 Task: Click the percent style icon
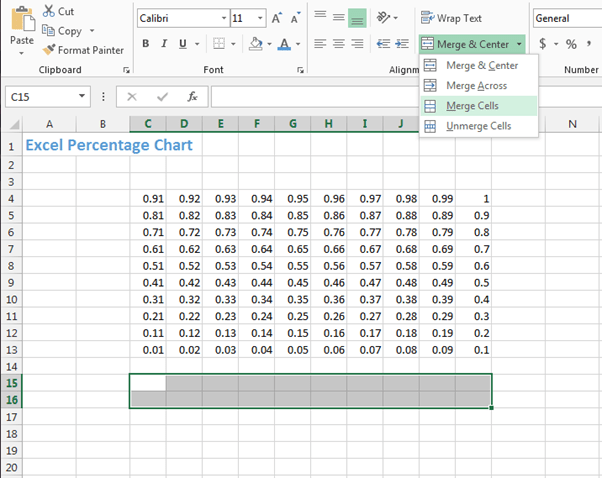tap(571, 44)
